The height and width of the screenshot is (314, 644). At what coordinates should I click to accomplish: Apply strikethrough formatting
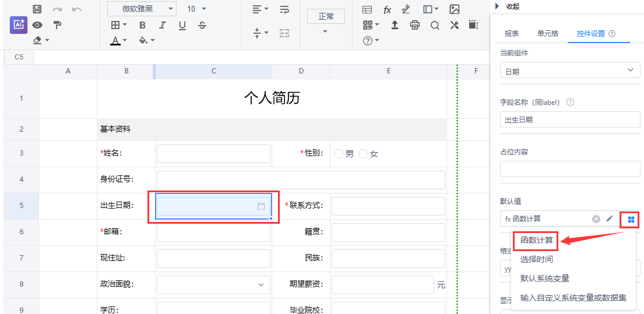202,25
